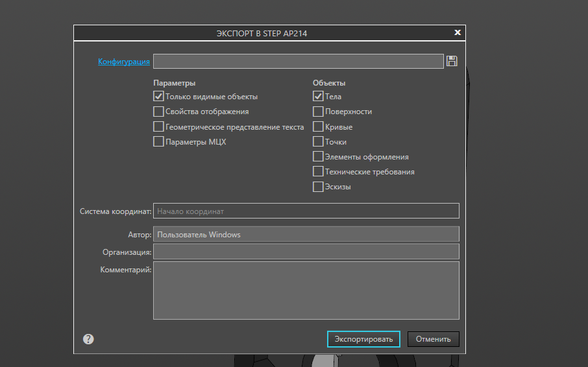Screen dimensions: 588x367
Task: Click the save configuration floppy disk icon
Action: (452, 61)
